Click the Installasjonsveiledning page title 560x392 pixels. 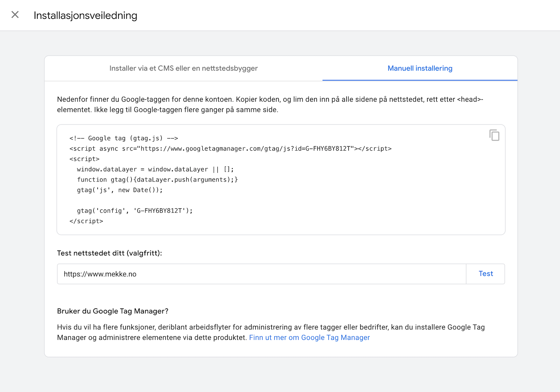tap(85, 15)
